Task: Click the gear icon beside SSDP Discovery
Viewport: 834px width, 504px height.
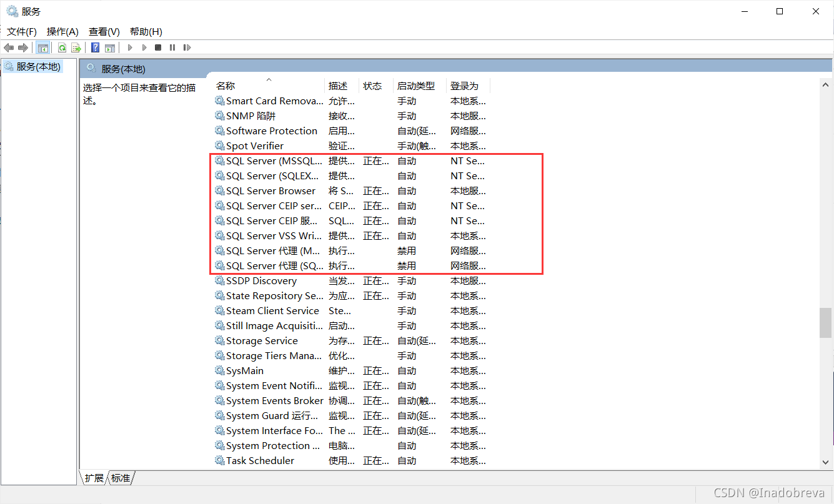Action: click(219, 280)
